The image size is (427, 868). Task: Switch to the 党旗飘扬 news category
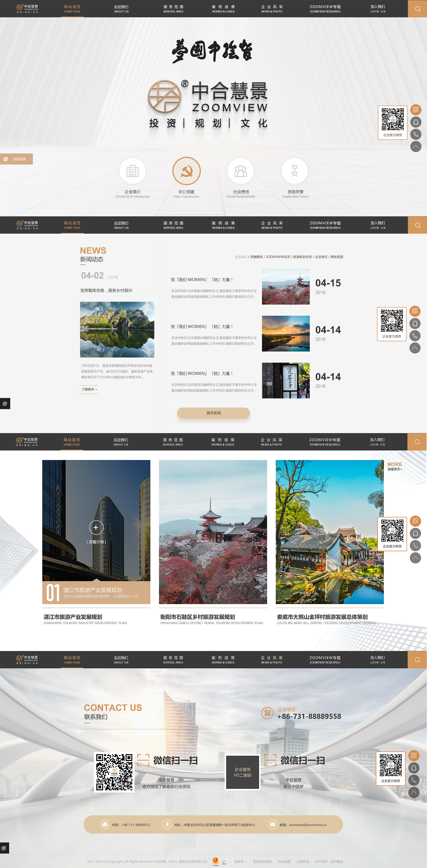coord(256,257)
